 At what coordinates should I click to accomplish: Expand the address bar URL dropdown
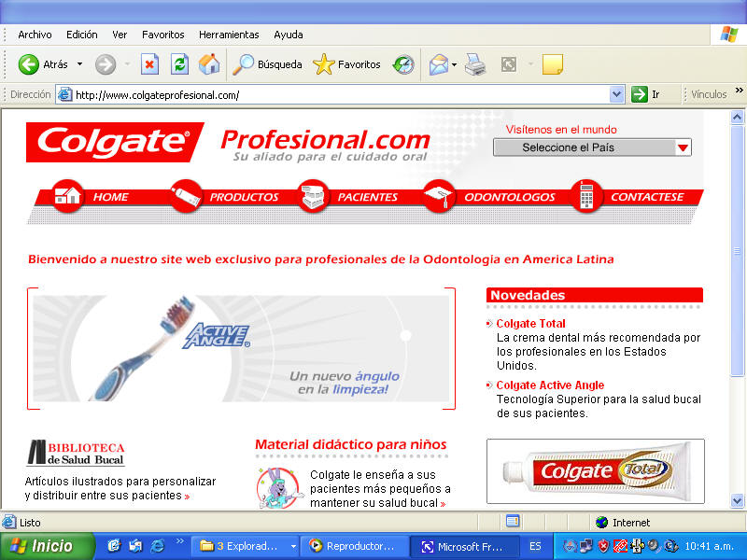coord(616,94)
